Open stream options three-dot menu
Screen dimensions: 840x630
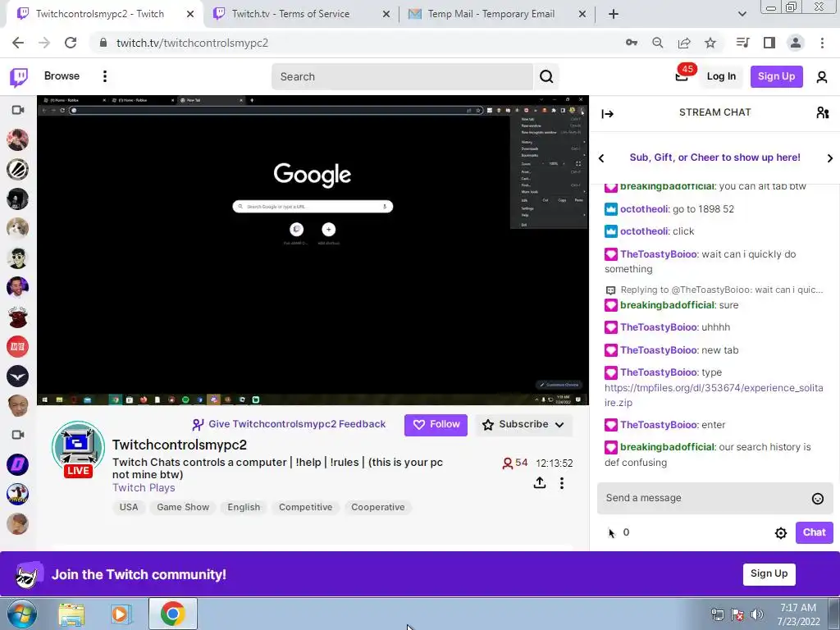(x=561, y=483)
